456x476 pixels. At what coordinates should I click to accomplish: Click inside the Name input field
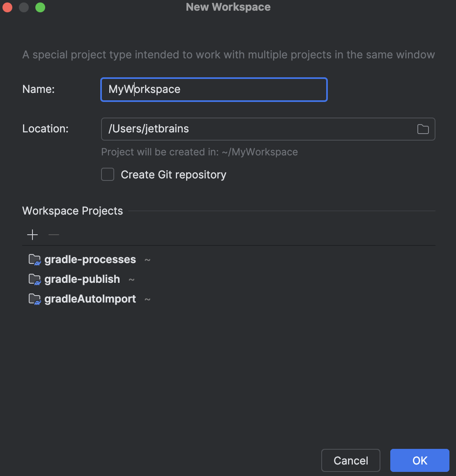tap(214, 89)
